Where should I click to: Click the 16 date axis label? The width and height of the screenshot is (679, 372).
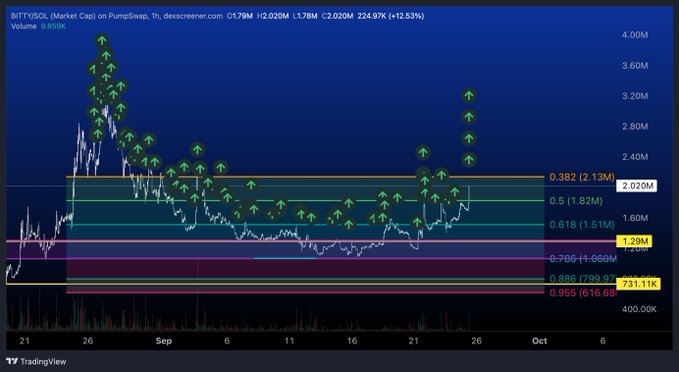352,341
